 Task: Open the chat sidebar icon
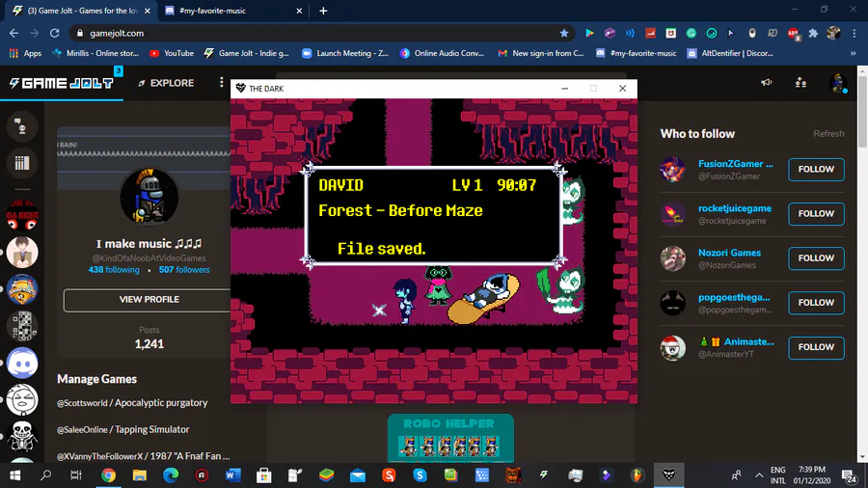click(22, 126)
